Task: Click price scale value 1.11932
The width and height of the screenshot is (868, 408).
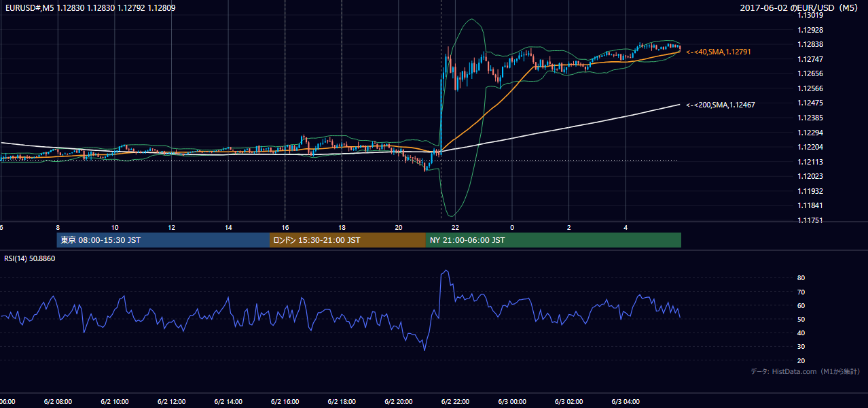Action: 810,191
